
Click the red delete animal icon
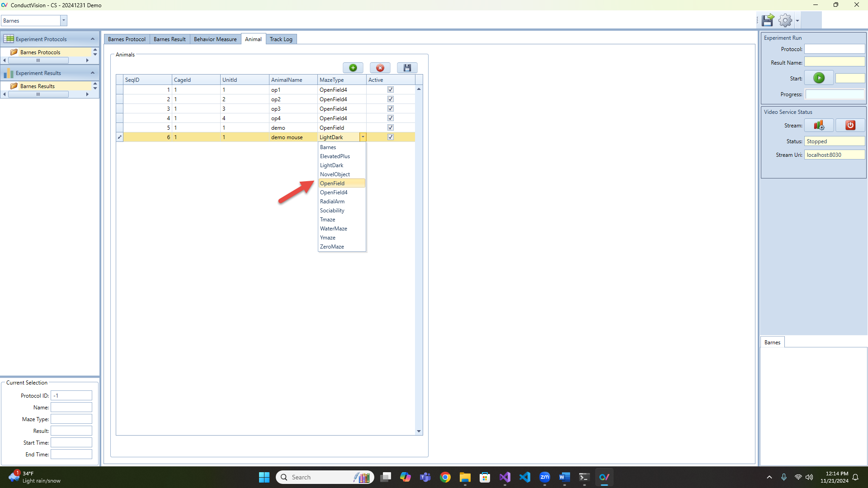pyautogui.click(x=380, y=68)
